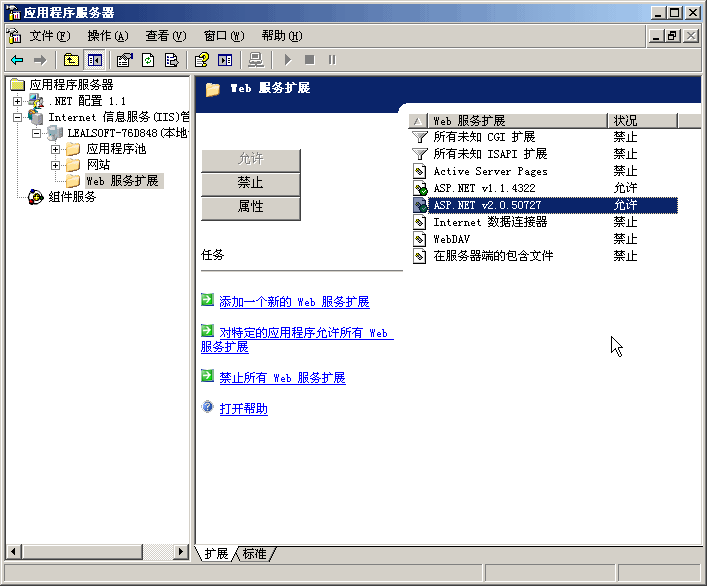This screenshot has height=586, width=707.
Task: Click the Help question mark toolbar icon
Action: 202,60
